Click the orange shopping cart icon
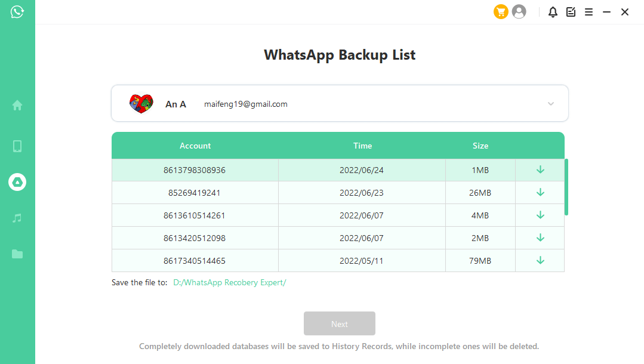Screen dimensions: 644x364 click(501, 12)
